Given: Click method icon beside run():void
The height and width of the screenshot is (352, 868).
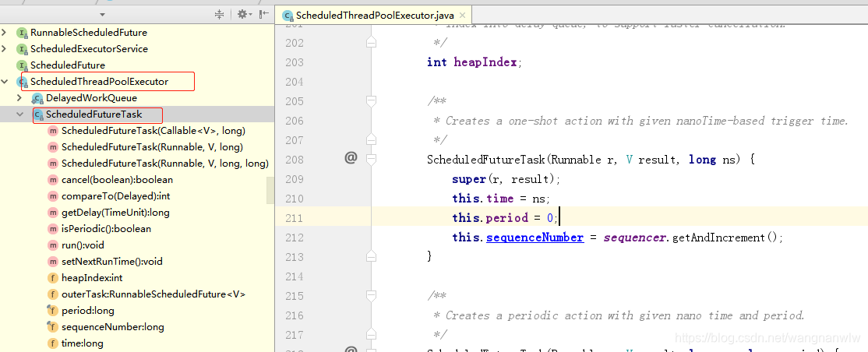Looking at the screenshot, I should pos(53,245).
